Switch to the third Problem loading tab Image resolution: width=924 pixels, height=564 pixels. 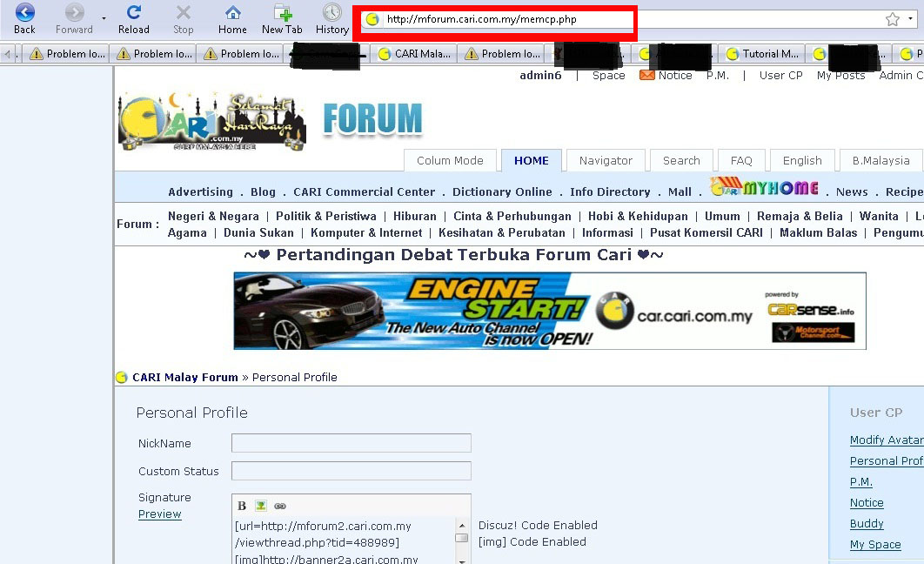click(x=241, y=54)
